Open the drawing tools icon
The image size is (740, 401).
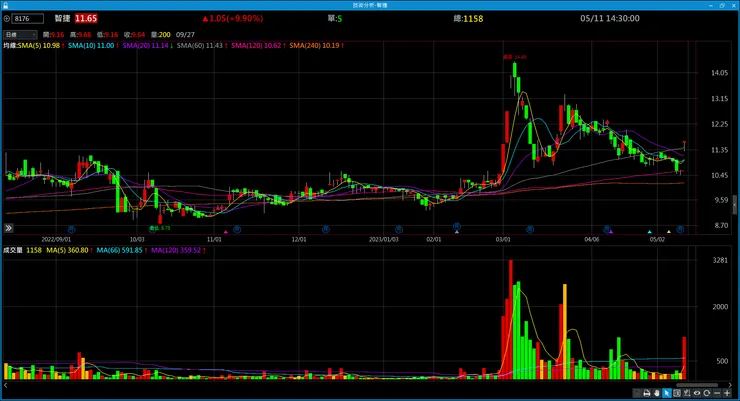(687, 393)
